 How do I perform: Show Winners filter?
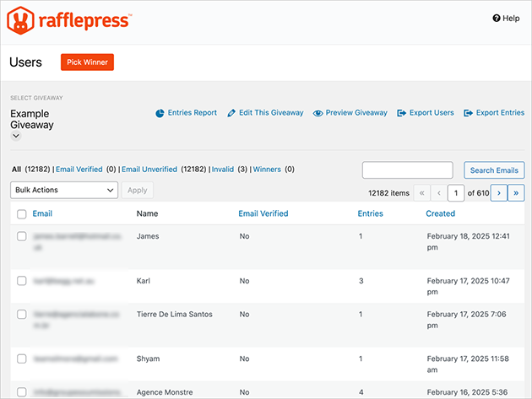tap(267, 170)
